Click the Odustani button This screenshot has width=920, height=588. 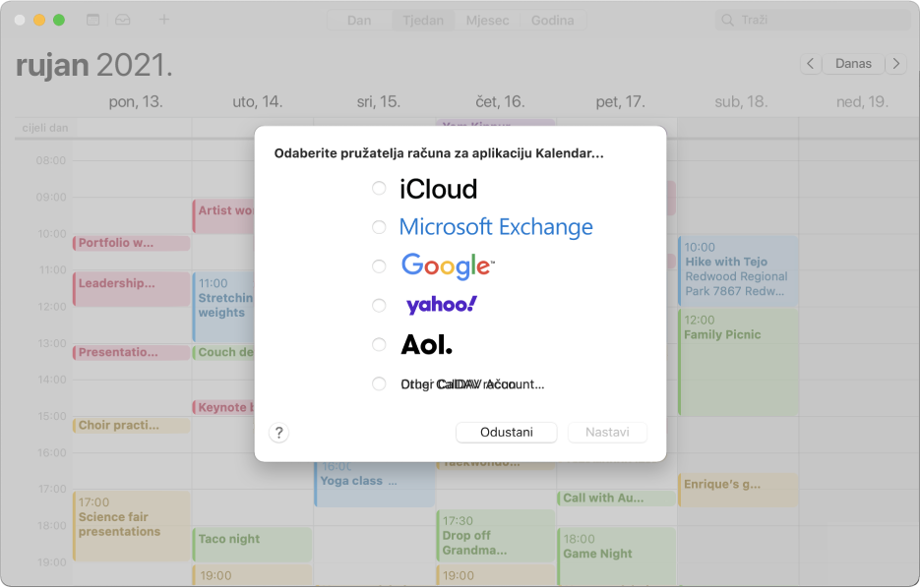(506, 433)
